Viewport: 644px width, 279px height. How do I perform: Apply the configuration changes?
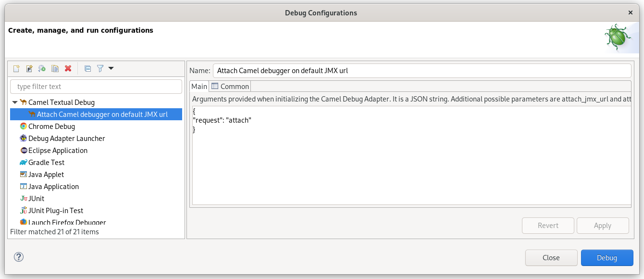tap(603, 225)
